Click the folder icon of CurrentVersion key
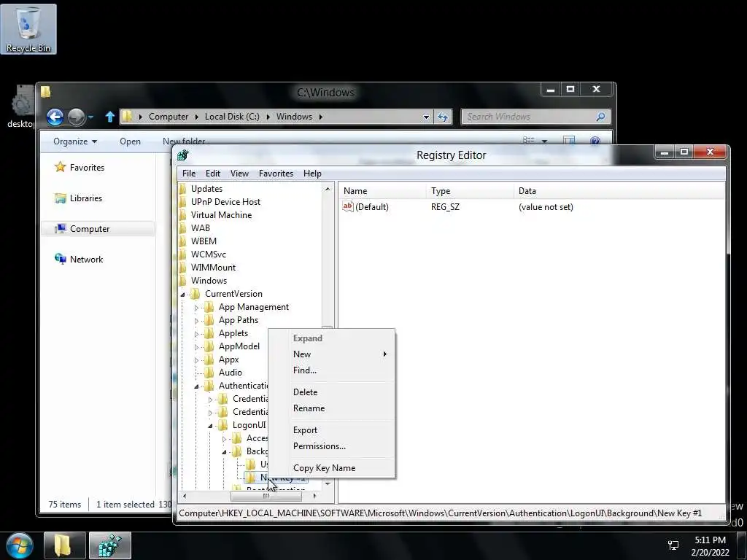The image size is (747, 560). tap(196, 294)
